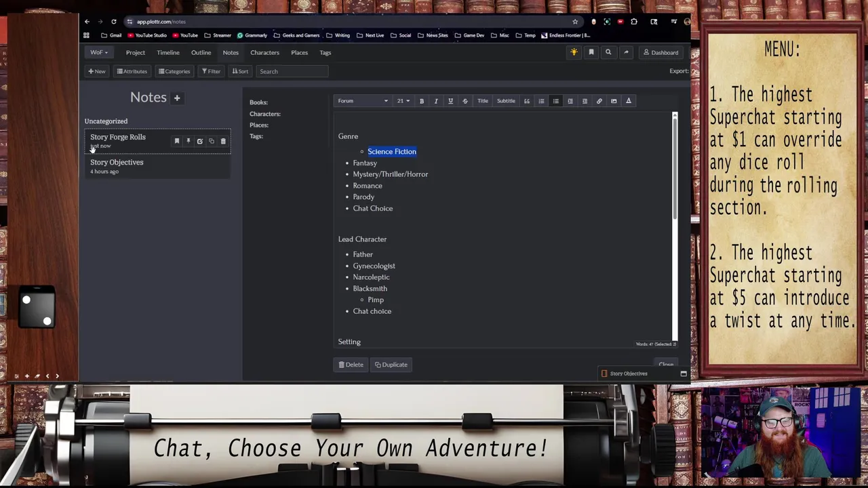
Task: Go back in browser history
Action: tap(87, 22)
